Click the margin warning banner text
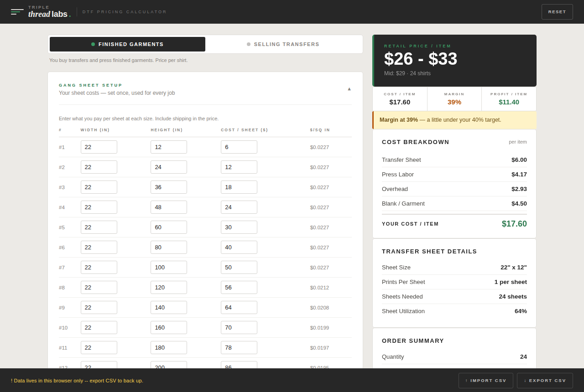Screen dimensions: 584x392 point(440,120)
